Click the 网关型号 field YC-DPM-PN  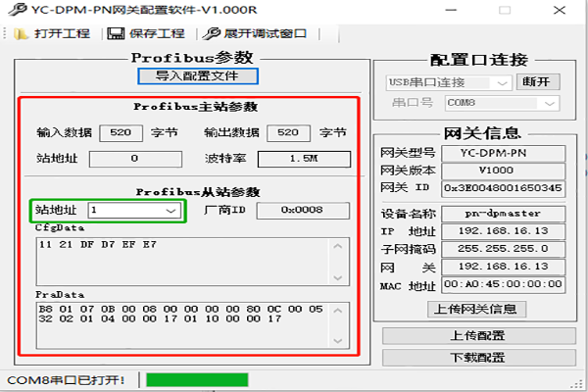(x=504, y=153)
